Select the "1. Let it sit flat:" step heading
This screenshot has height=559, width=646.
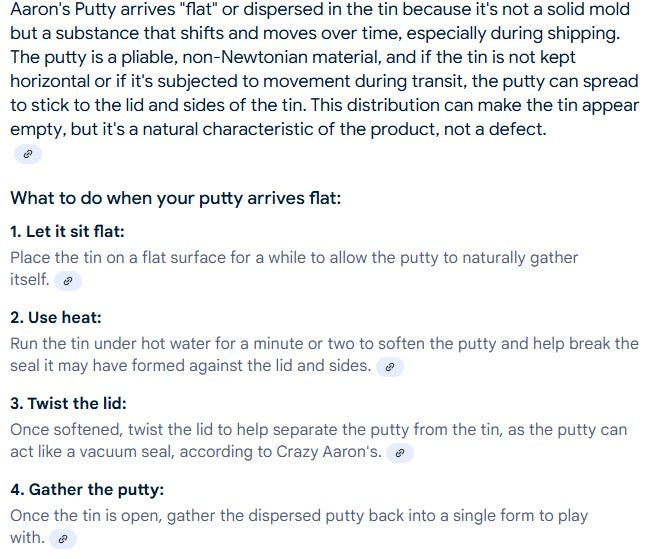coord(67,232)
